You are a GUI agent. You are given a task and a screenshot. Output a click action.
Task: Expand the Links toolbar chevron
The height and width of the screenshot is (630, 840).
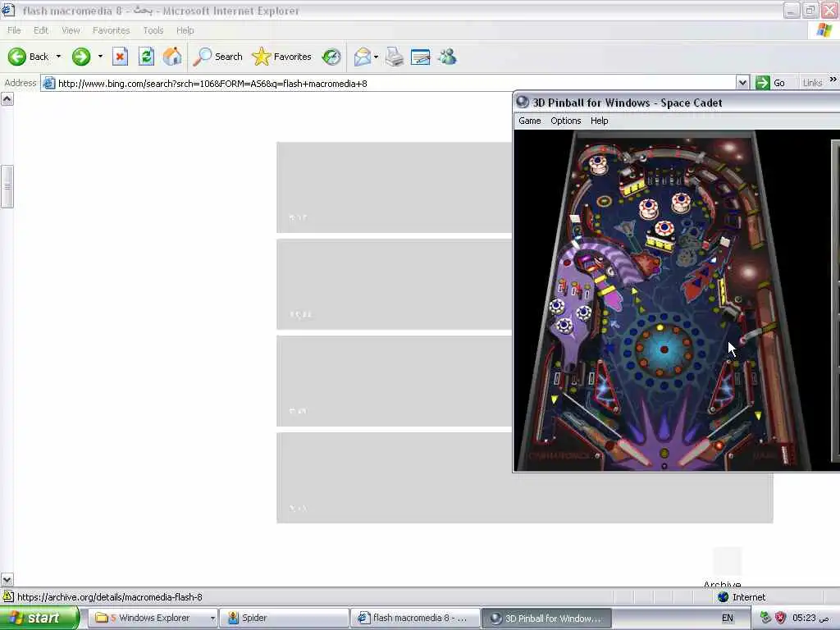click(x=833, y=80)
